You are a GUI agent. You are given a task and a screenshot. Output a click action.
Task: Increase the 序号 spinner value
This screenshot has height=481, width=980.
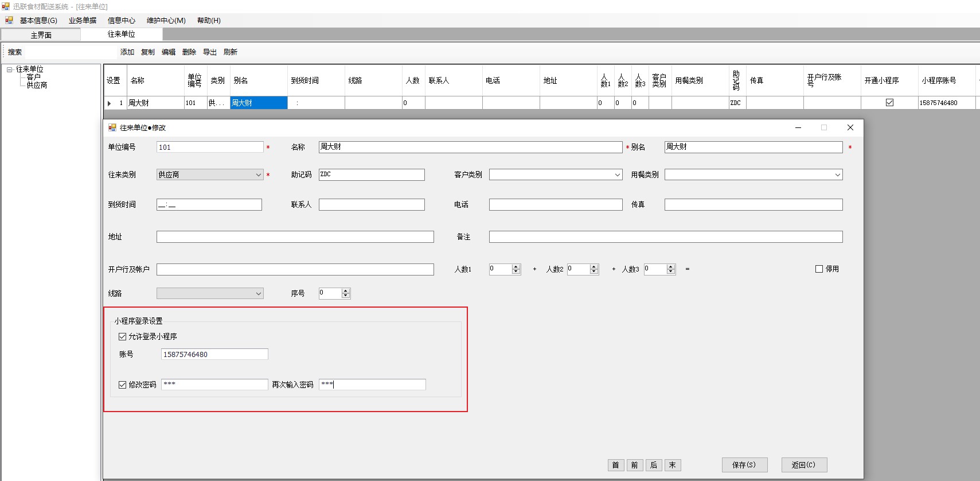pos(345,291)
